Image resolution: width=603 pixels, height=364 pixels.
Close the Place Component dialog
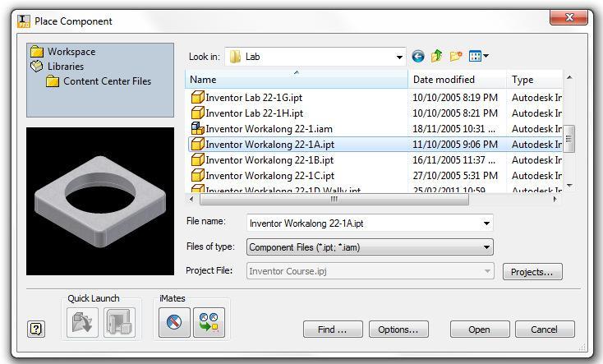tap(569, 17)
